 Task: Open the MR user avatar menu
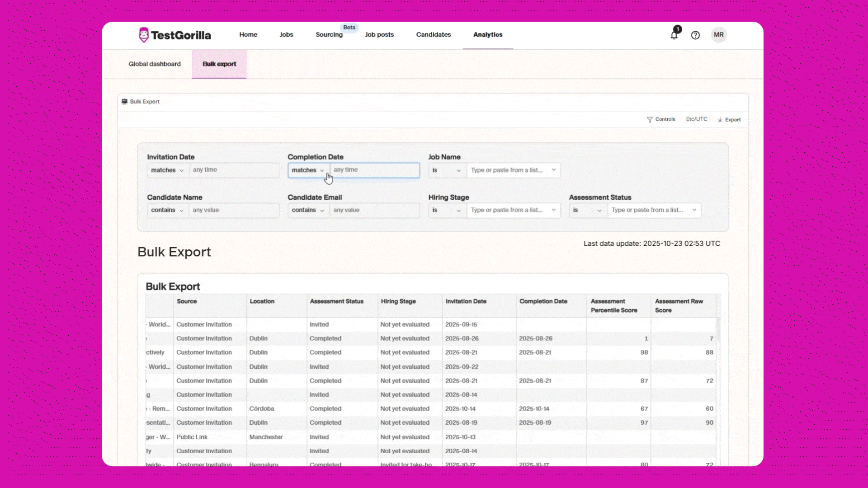click(x=718, y=35)
